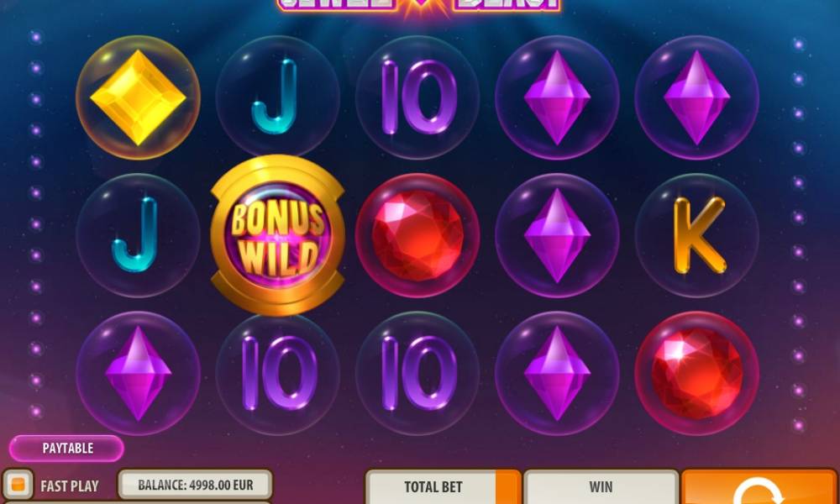This screenshot has height=504, width=840.
Task: Select the purple diamond in bottom-left bubble
Action: click(139, 373)
